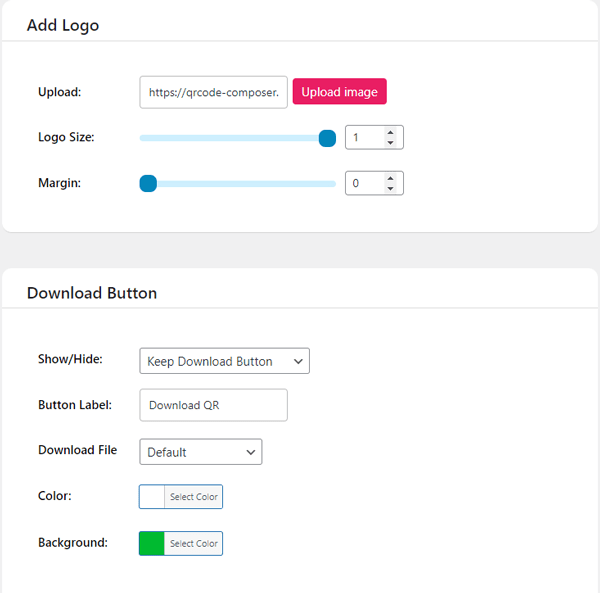The image size is (600, 593).
Task: Click the Upload image button
Action: [x=339, y=92]
